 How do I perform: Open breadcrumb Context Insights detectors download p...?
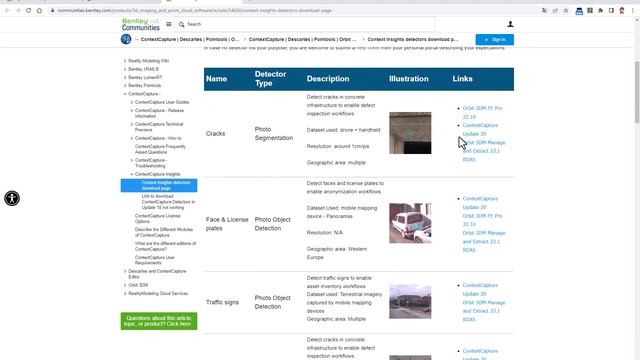tap(413, 40)
